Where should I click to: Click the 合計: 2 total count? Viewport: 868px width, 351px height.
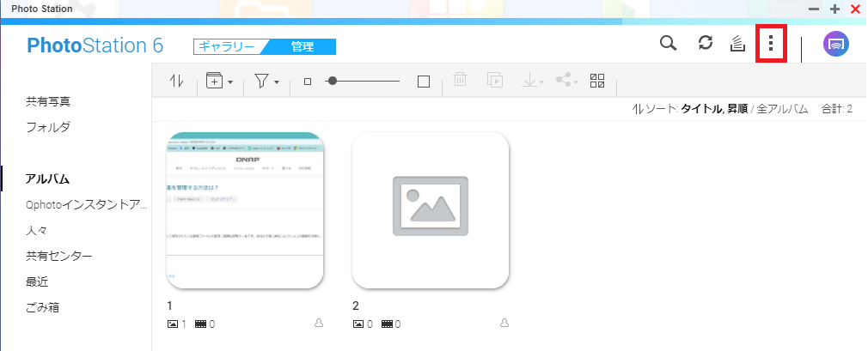[x=837, y=109]
